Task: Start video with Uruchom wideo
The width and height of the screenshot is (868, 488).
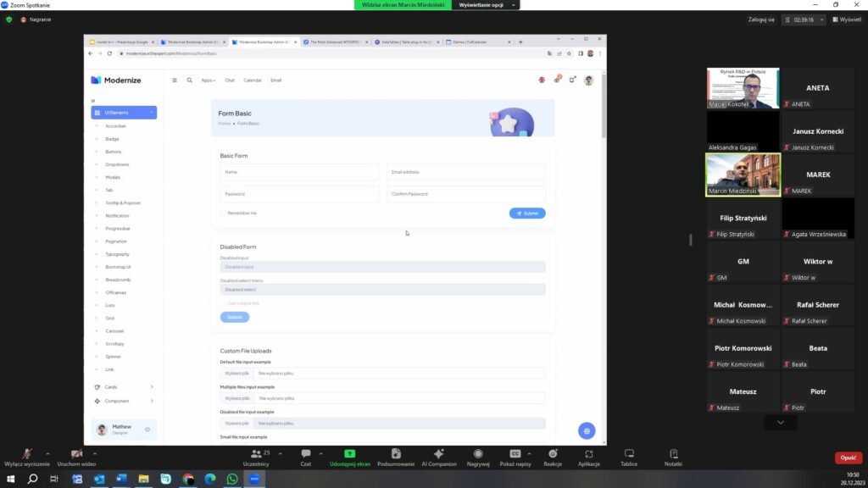Action: click(76, 454)
